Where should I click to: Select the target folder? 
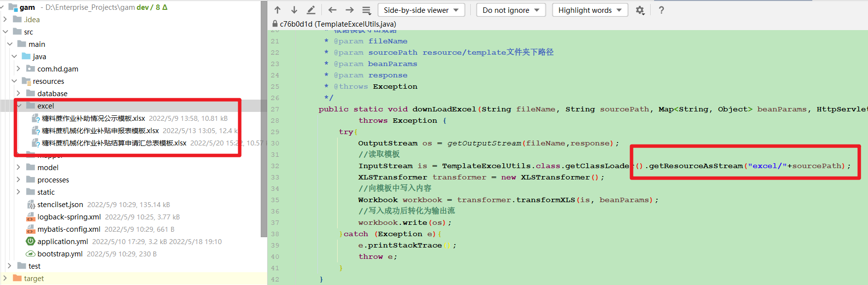34,279
